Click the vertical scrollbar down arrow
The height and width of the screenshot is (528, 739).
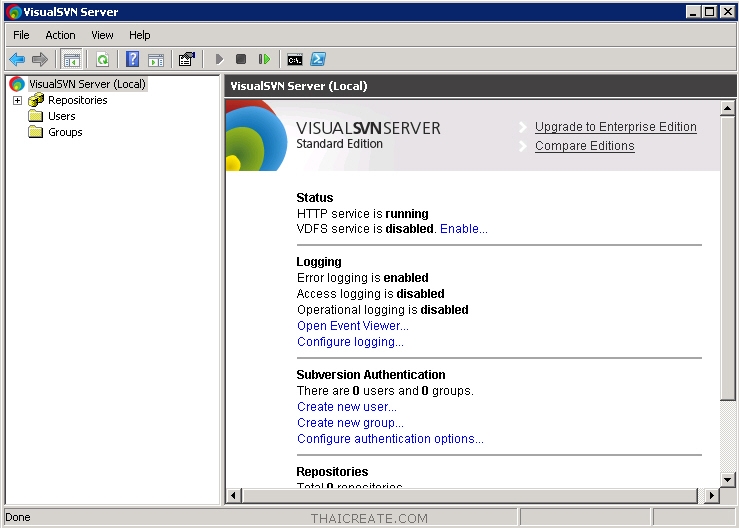(x=728, y=479)
